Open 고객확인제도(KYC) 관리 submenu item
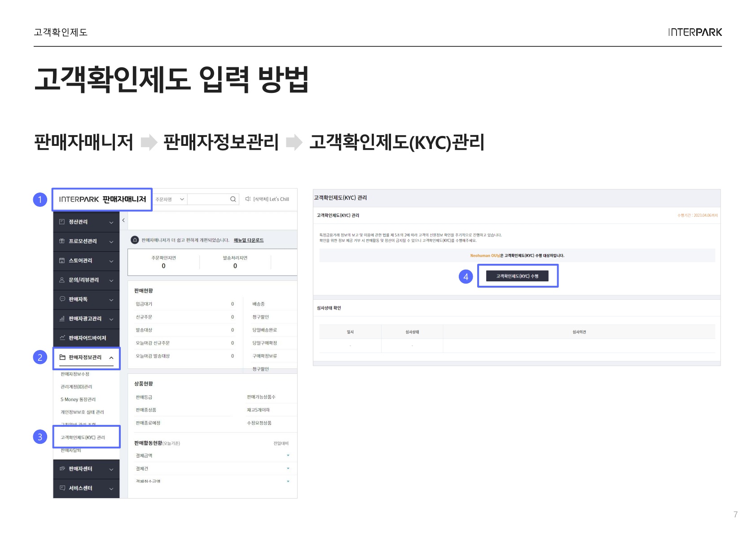This screenshot has height=534, width=756. (x=83, y=438)
